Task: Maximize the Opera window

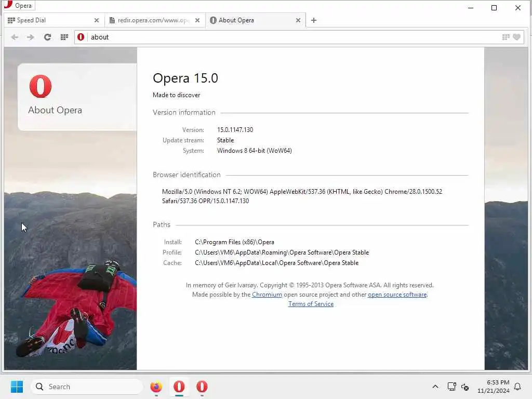Action: [494, 7]
